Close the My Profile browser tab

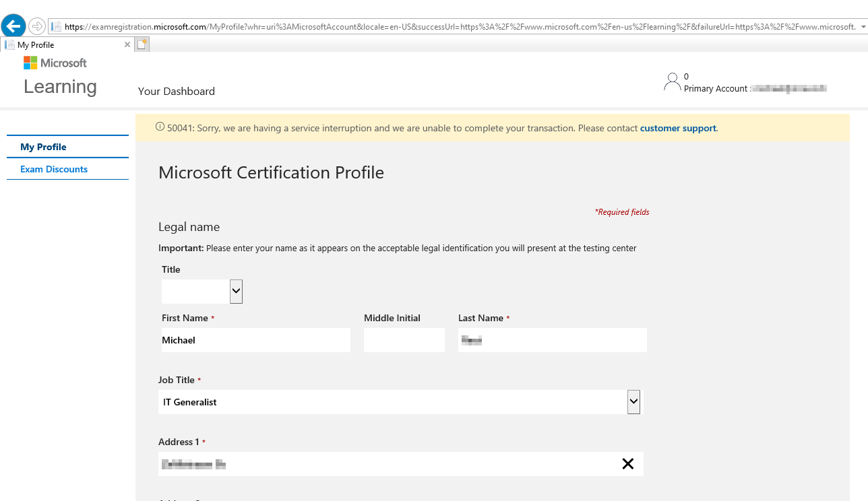click(x=127, y=44)
